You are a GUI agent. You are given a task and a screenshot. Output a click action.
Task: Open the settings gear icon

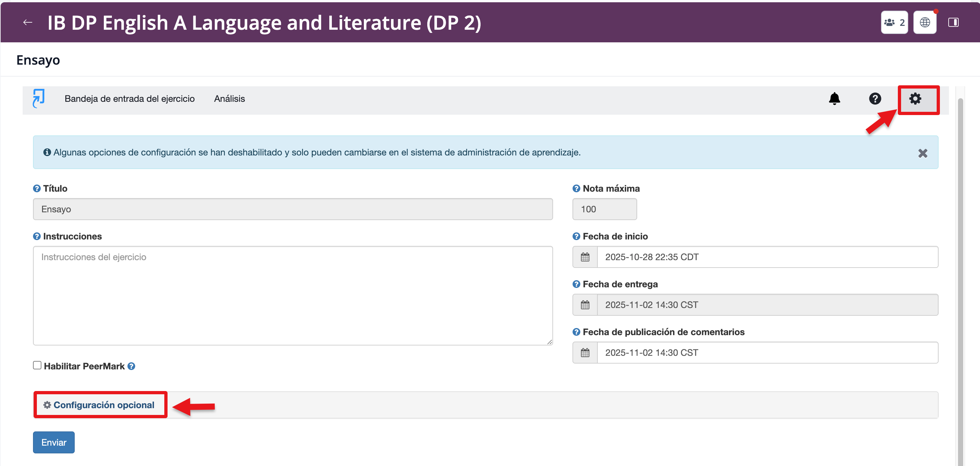[915, 99]
